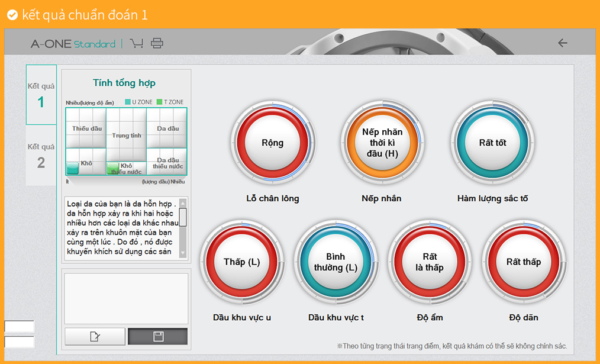
Task: Select the Bình thường (L) T-zone gauge
Action: click(336, 262)
